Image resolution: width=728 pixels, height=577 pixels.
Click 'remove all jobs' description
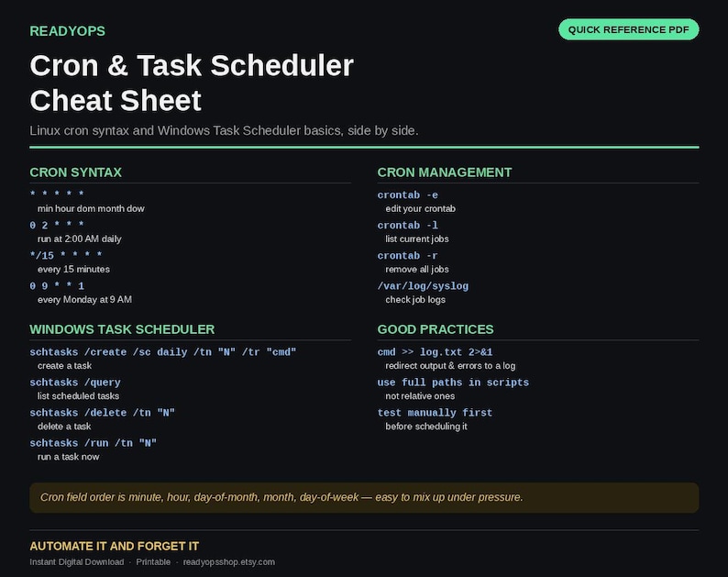[x=417, y=269]
